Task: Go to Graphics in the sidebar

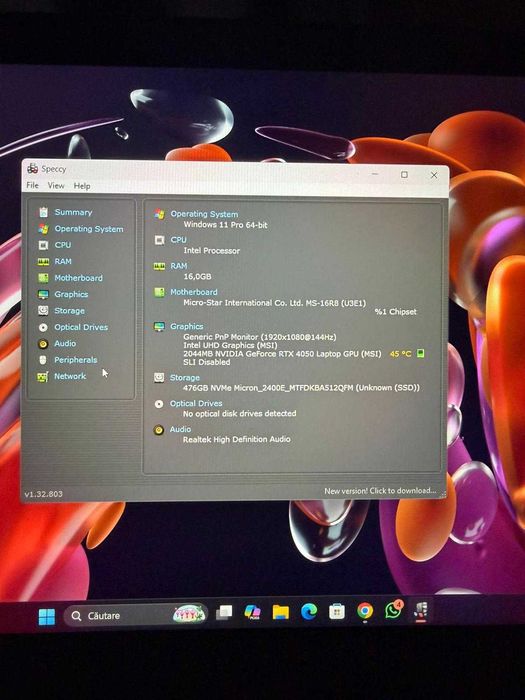Action: point(71,294)
